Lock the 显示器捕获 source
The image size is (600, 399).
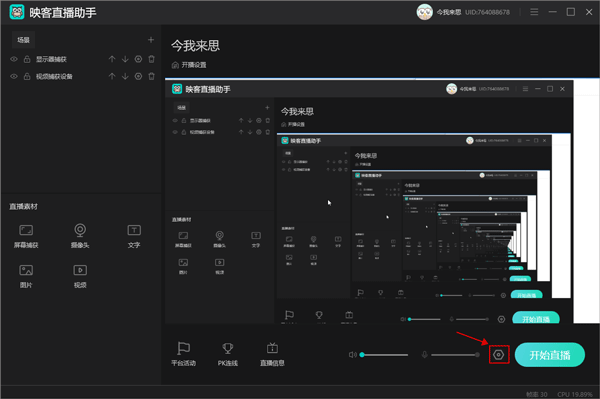[x=27, y=59]
